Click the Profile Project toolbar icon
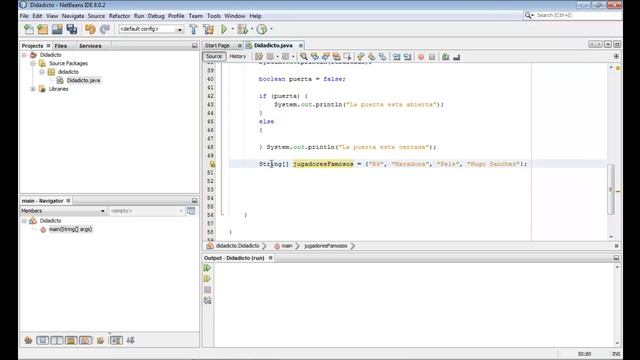Image resolution: width=640 pixels, height=360 pixels. point(262,29)
